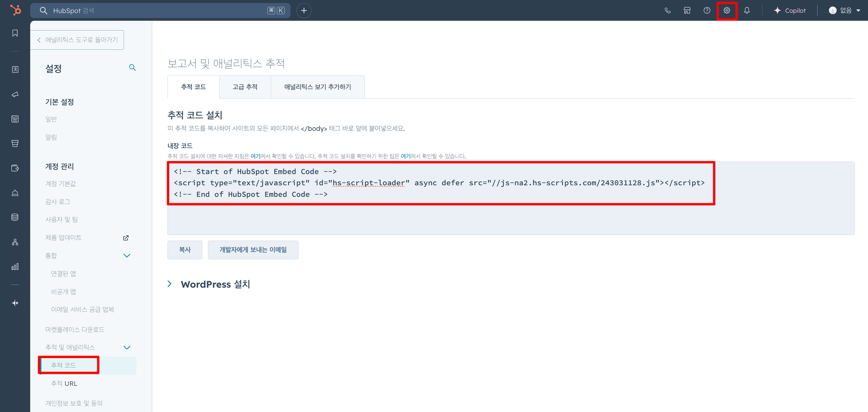Image resolution: width=868 pixels, height=412 pixels.
Task: Click second 여기 link about verification tips
Action: click(405, 156)
